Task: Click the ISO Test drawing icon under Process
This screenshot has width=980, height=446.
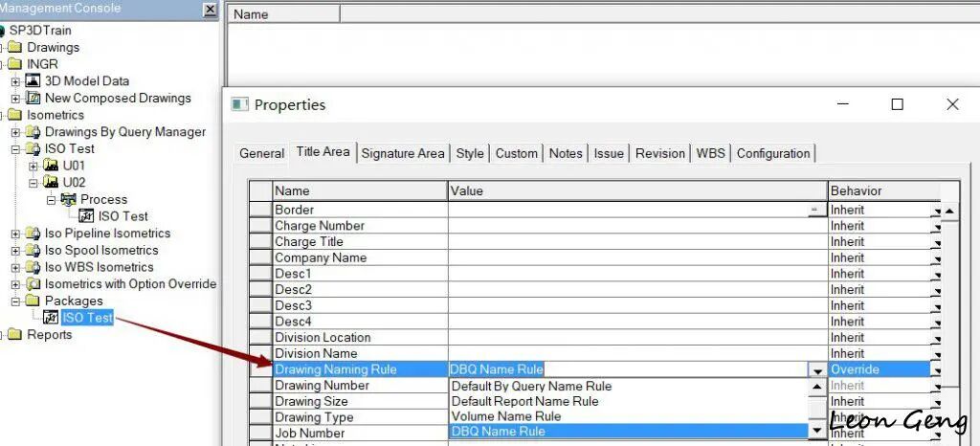Action: 86,216
